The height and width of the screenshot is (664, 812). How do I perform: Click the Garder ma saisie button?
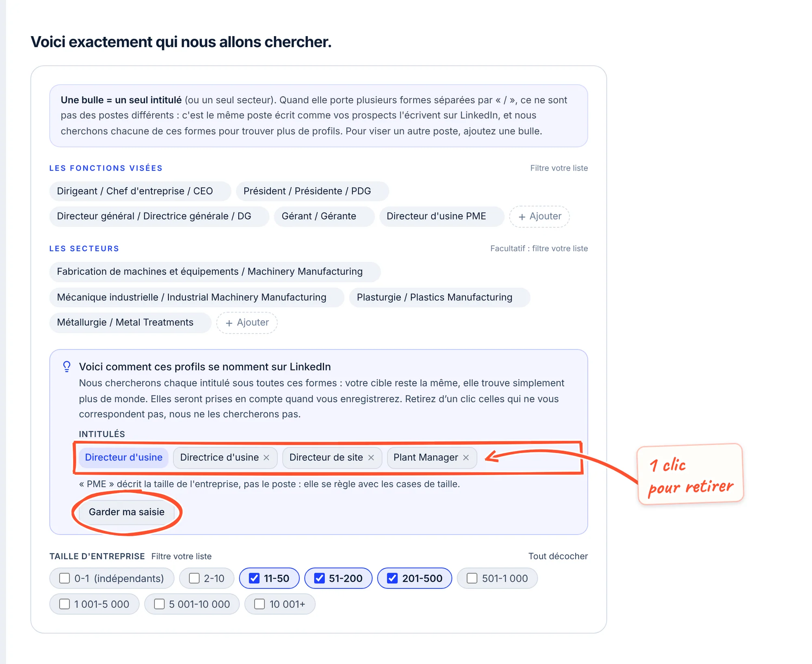(127, 512)
